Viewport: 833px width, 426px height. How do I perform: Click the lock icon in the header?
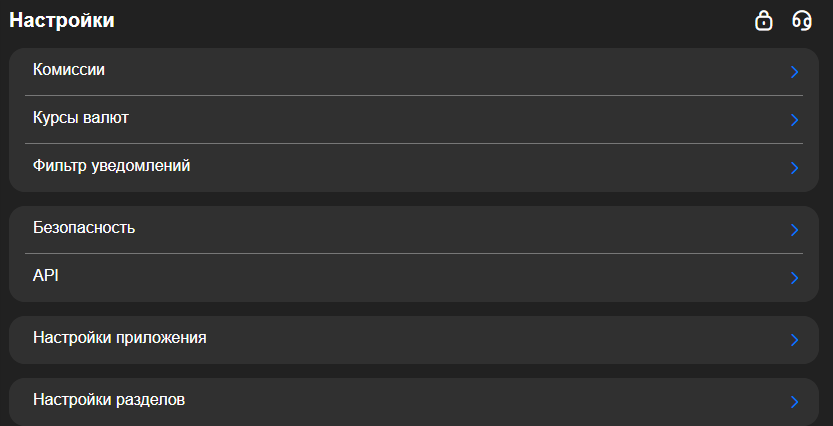(764, 20)
